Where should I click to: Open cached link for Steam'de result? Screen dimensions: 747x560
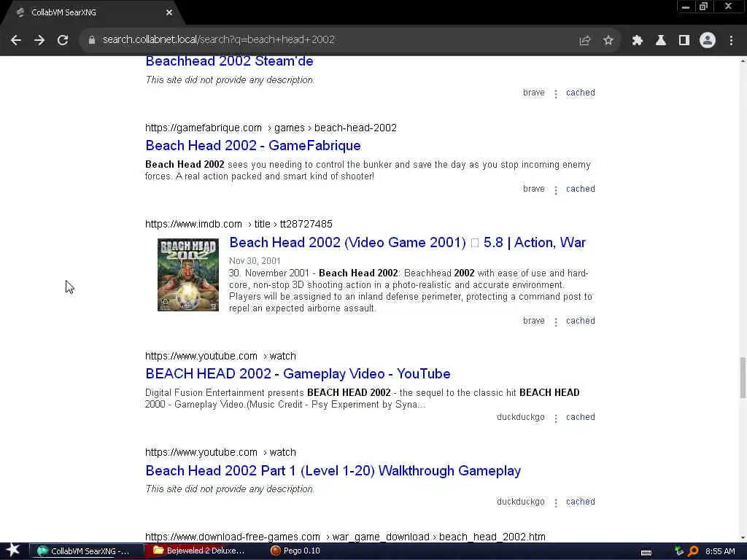580,93
